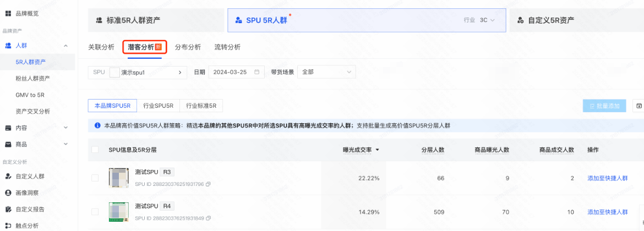Click the icon on 标准5R人群资产 card
Image resolution: width=644 pixels, height=231 pixels.
(99, 20)
